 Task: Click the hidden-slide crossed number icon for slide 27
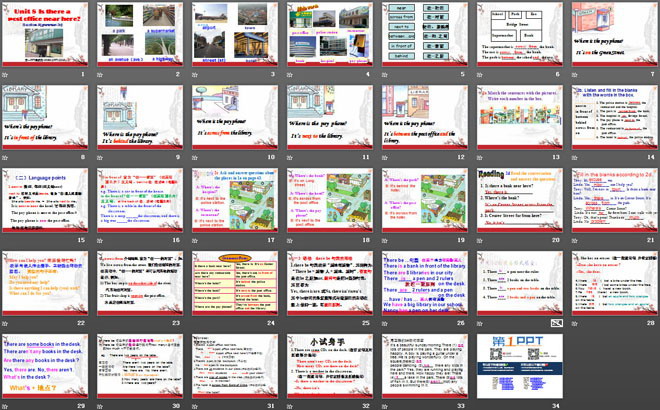click(556, 323)
